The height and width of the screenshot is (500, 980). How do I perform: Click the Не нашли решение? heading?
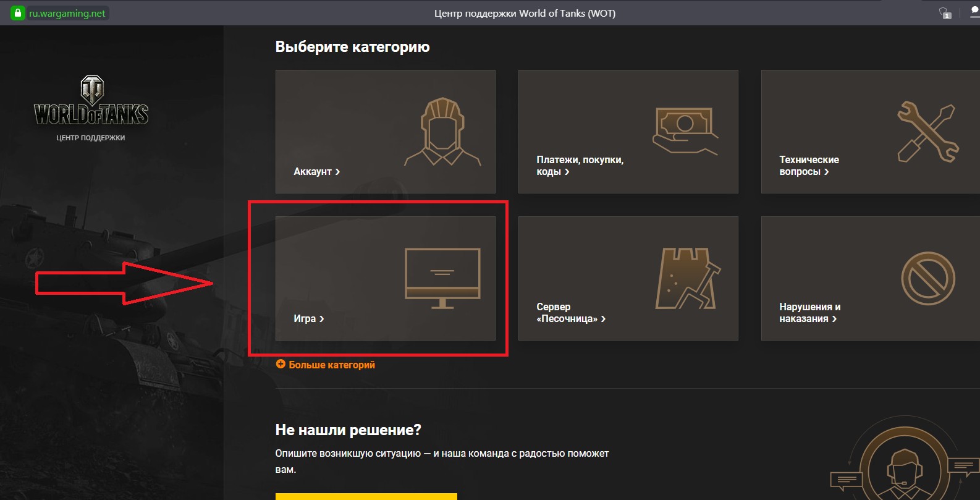pos(348,430)
